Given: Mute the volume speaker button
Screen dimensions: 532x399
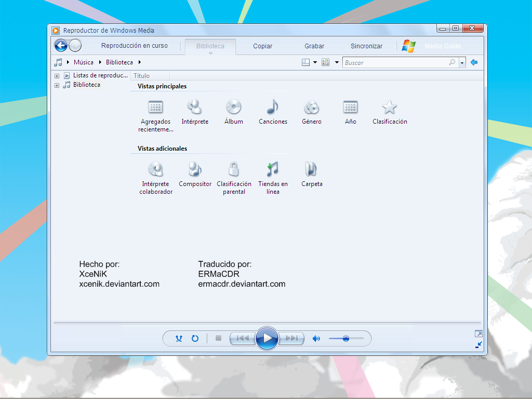Looking at the screenshot, I should (x=316, y=338).
